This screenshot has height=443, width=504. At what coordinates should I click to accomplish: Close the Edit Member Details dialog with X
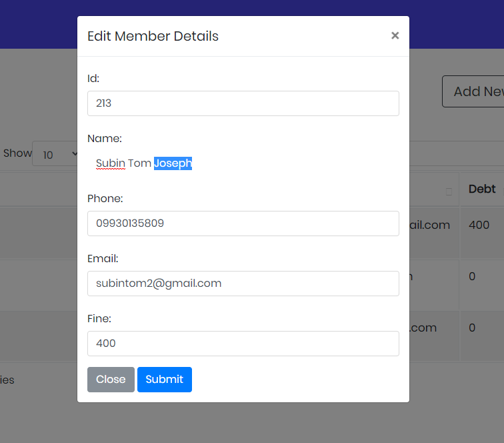(395, 35)
